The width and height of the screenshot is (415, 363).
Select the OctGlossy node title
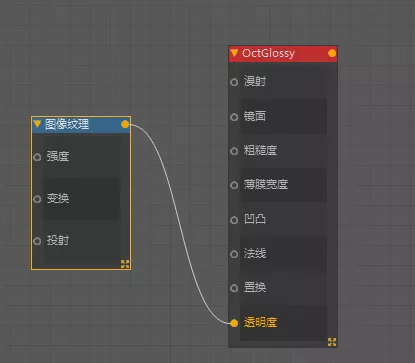click(268, 53)
